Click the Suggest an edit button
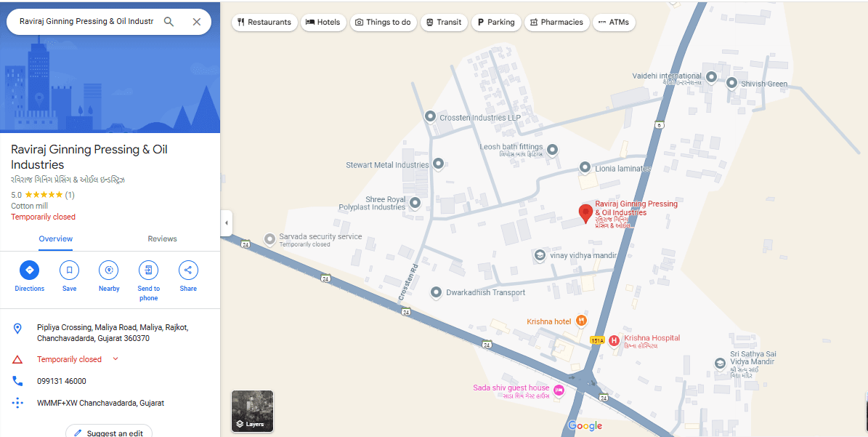This screenshot has height=437, width=868. pos(109,433)
